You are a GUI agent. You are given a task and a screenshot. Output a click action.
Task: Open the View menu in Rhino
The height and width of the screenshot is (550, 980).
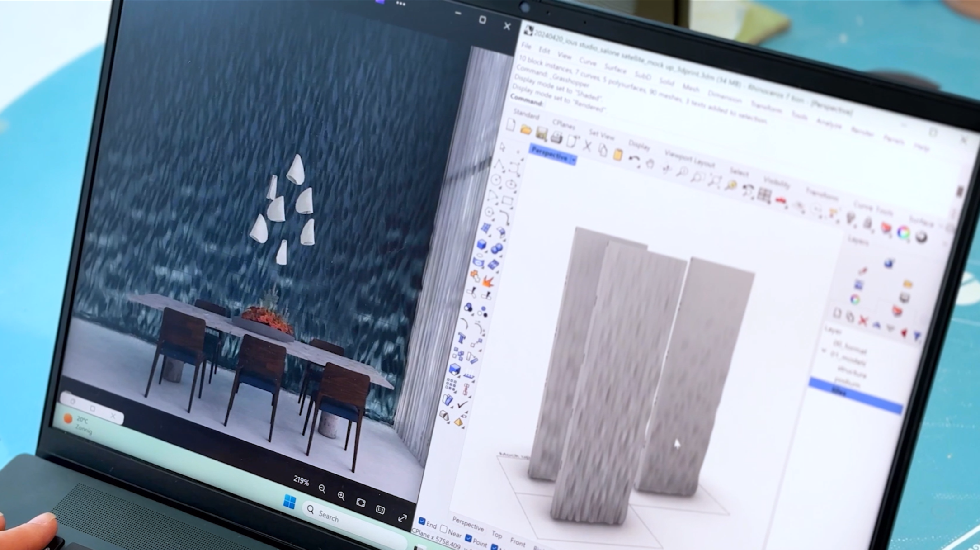565,56
